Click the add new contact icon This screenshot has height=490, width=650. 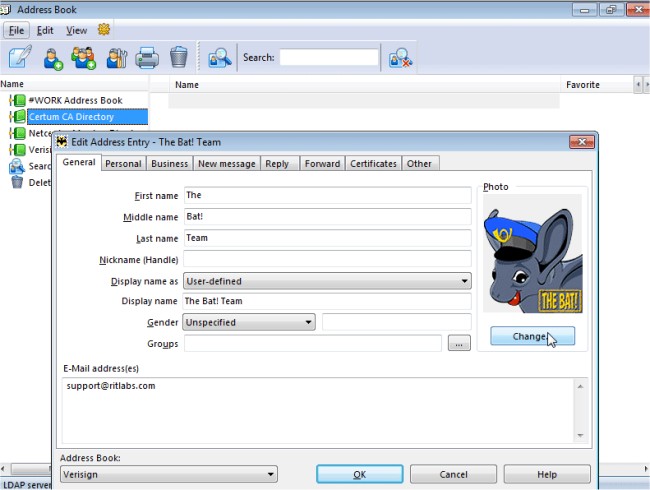(x=53, y=57)
